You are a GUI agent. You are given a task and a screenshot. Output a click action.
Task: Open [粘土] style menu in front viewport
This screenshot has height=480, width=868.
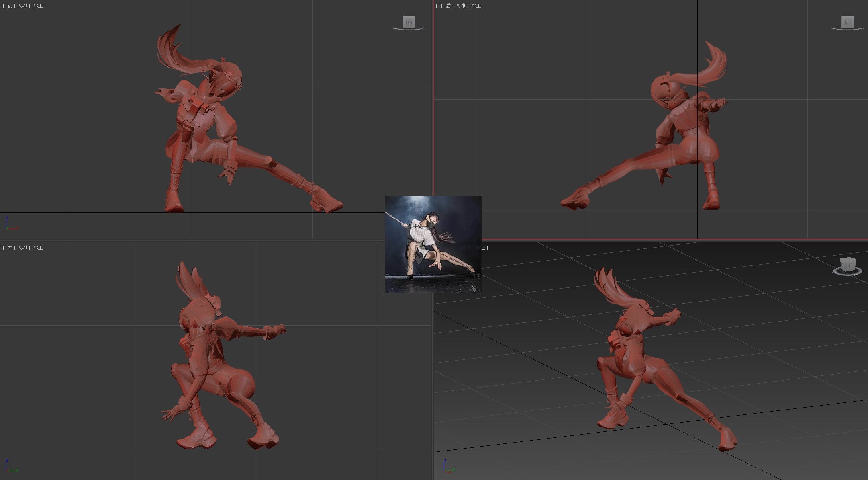pos(39,6)
